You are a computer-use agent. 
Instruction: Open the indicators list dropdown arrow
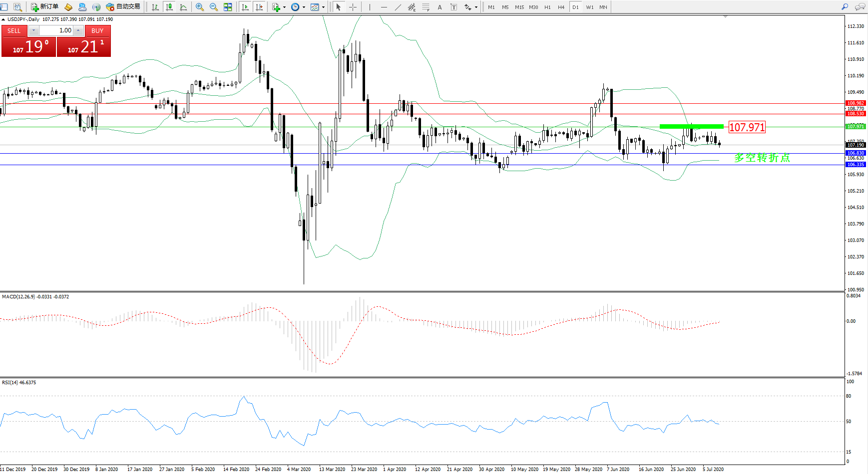click(x=284, y=7)
